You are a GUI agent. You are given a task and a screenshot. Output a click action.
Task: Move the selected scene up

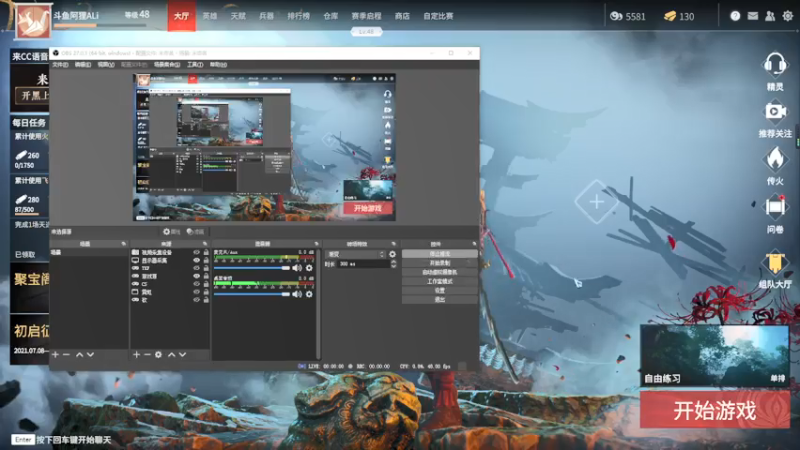79,355
